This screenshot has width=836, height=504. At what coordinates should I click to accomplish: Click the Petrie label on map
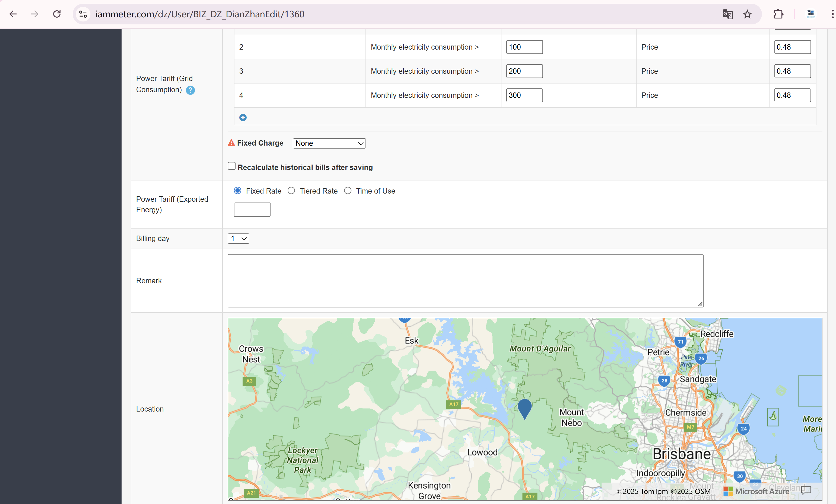658,352
